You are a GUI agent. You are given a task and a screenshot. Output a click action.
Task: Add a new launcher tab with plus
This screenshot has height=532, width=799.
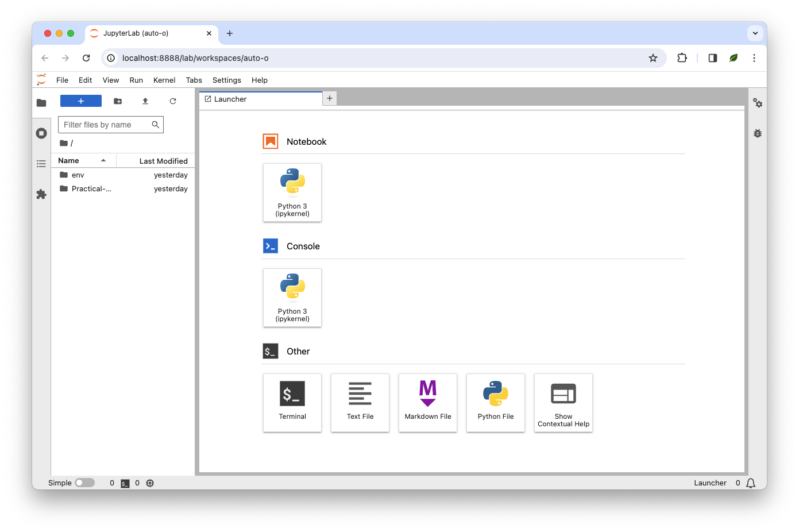[330, 99]
